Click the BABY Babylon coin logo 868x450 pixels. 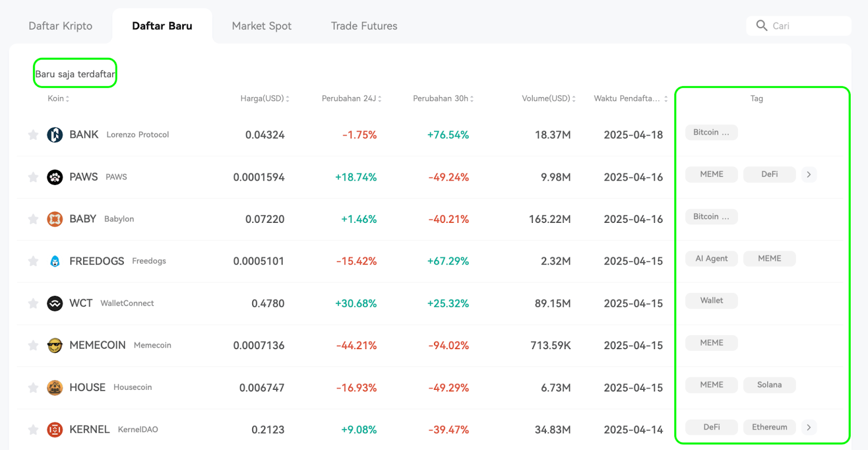coord(55,219)
